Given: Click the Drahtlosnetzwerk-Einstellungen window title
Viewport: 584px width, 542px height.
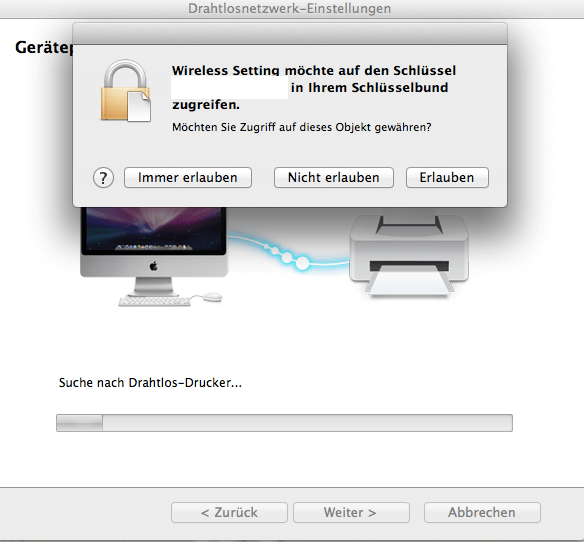Looking at the screenshot, I should click(289, 8).
